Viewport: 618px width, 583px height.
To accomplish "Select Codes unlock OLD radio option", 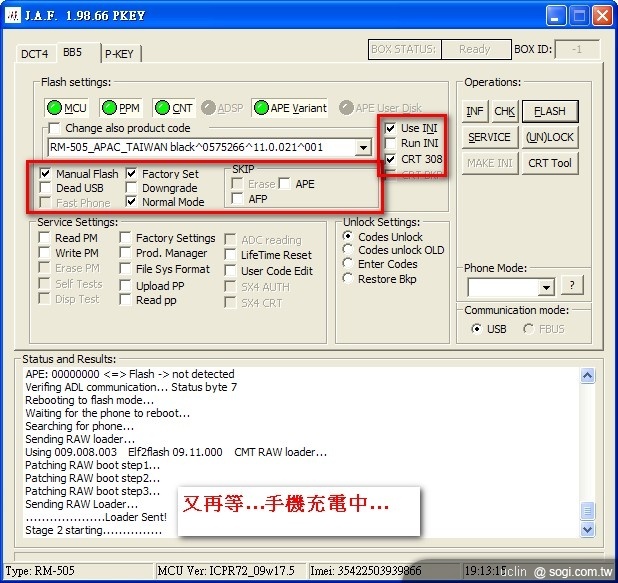I will pos(348,250).
